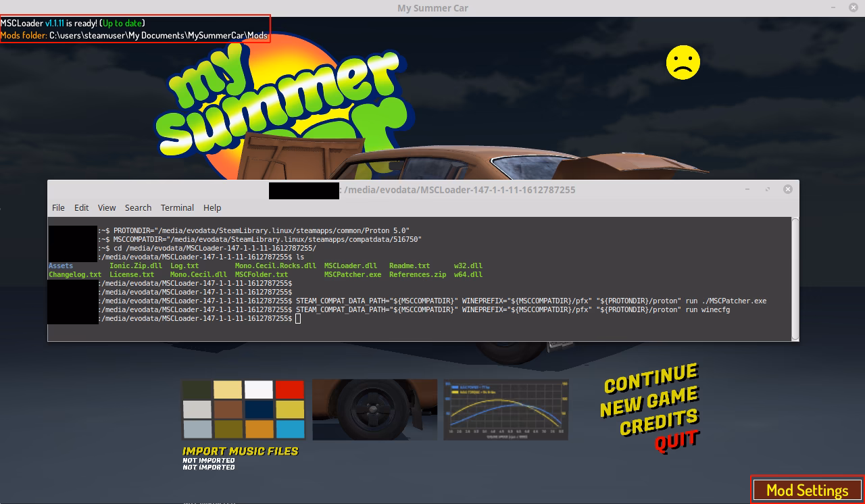Viewport: 865px width, 504px height.
Task: Pick the pale yellow paint swatch
Action: click(x=228, y=390)
